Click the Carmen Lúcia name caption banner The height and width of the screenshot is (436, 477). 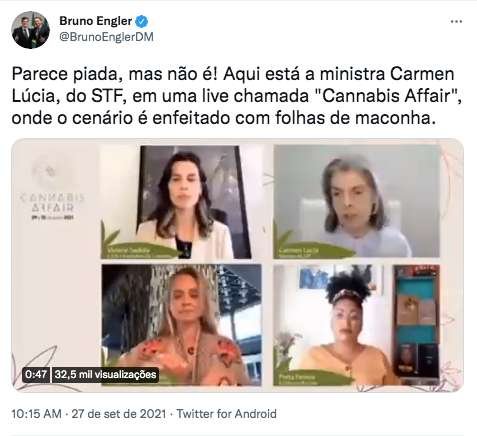click(312, 251)
